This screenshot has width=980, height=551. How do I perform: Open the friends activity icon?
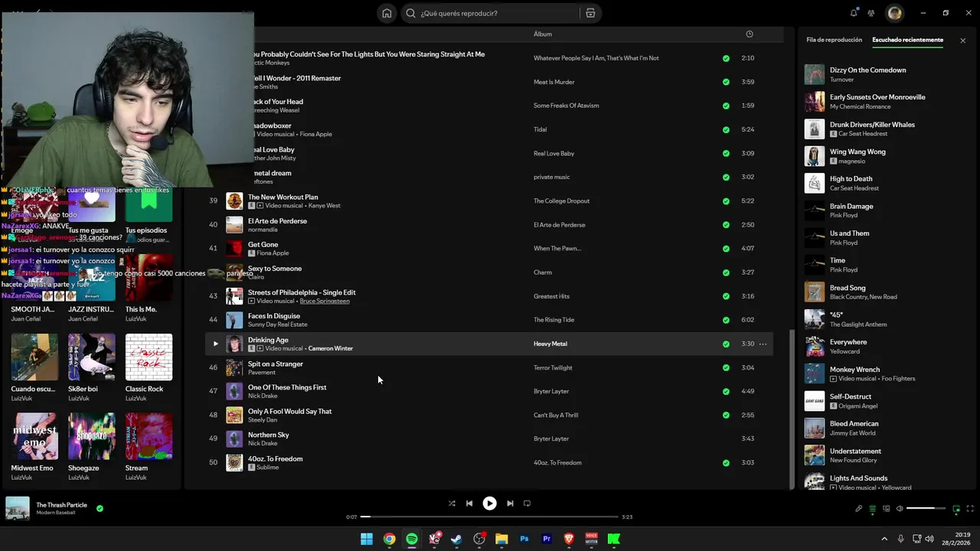[871, 13]
